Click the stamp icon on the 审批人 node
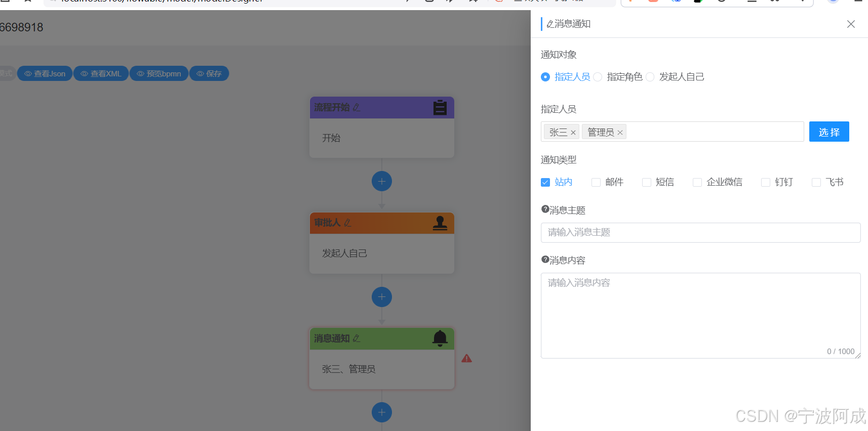Viewport: 868px width, 431px height. click(x=440, y=223)
